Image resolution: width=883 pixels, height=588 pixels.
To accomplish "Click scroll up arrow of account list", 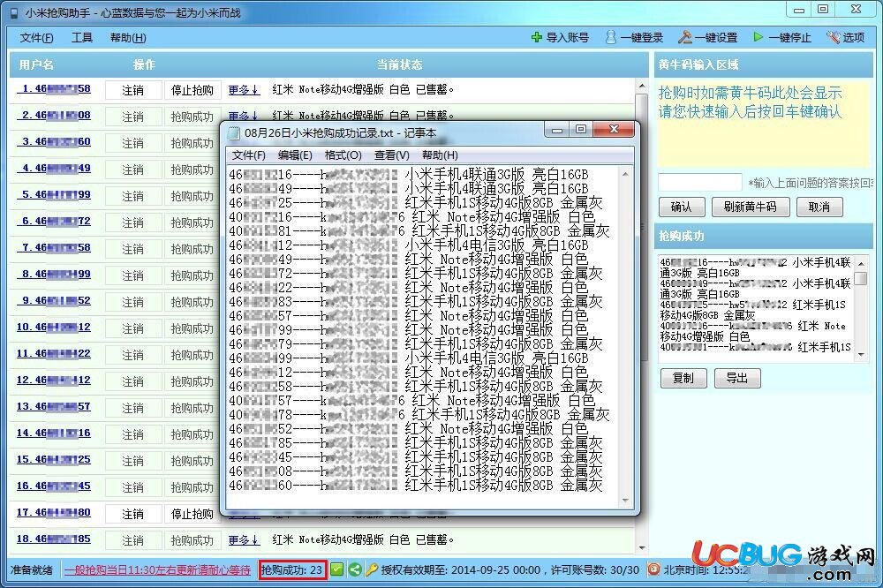I will click(x=641, y=87).
